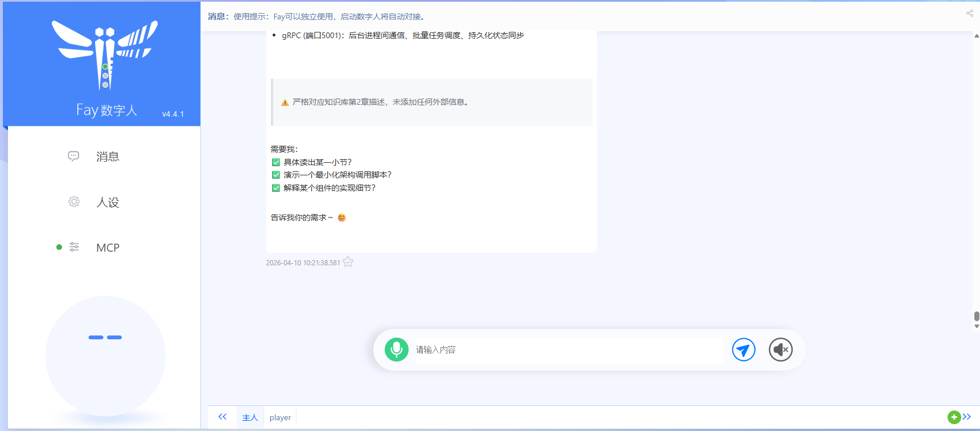The height and width of the screenshot is (431, 980).
Task: Add a new user with green plus
Action: tap(954, 417)
